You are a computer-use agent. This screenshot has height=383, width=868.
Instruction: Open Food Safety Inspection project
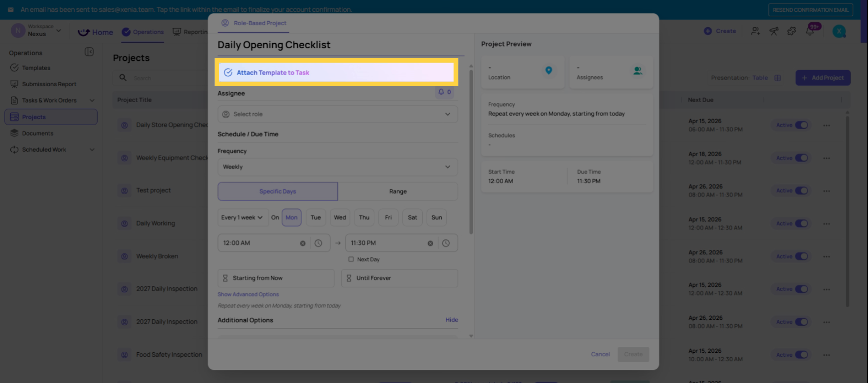(x=169, y=355)
